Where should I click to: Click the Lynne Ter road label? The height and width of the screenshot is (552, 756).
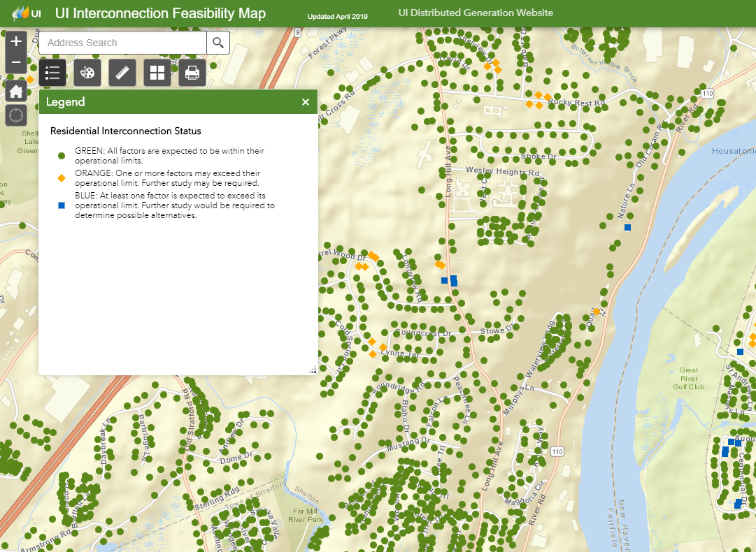400,353
